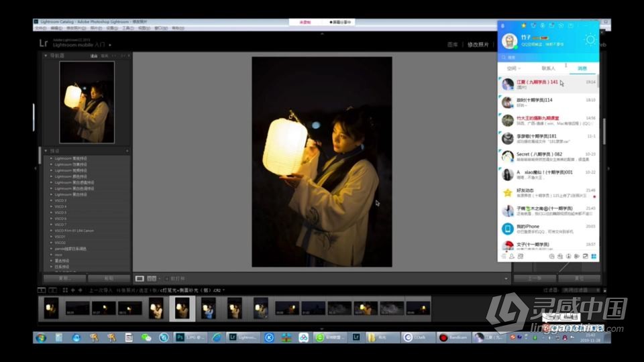Select the before/after comparison view icon
The width and height of the screenshot is (644, 362).
click(152, 279)
